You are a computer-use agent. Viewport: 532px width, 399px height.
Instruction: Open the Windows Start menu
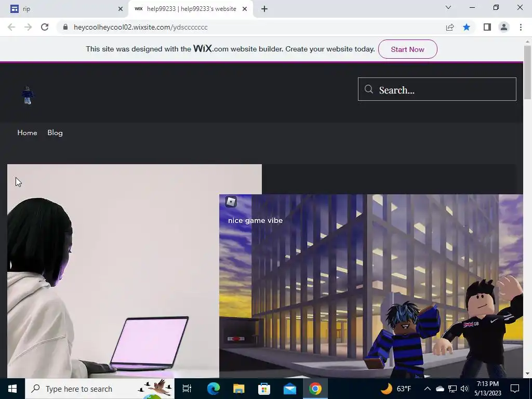pyautogui.click(x=12, y=389)
